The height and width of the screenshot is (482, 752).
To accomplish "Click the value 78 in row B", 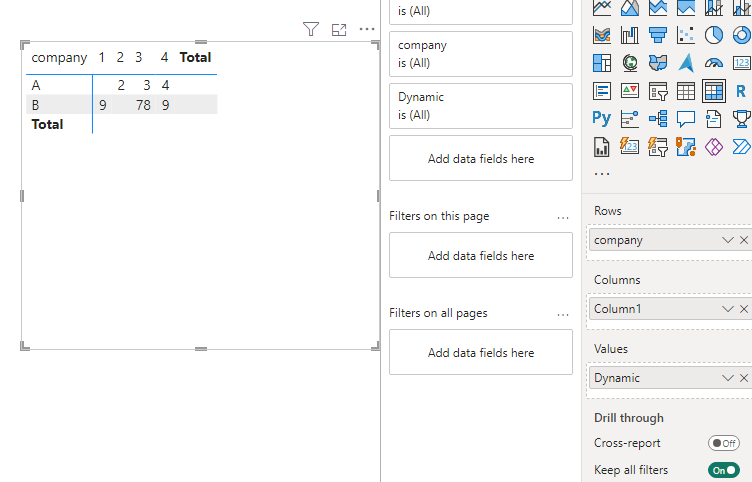I will click(x=143, y=105).
